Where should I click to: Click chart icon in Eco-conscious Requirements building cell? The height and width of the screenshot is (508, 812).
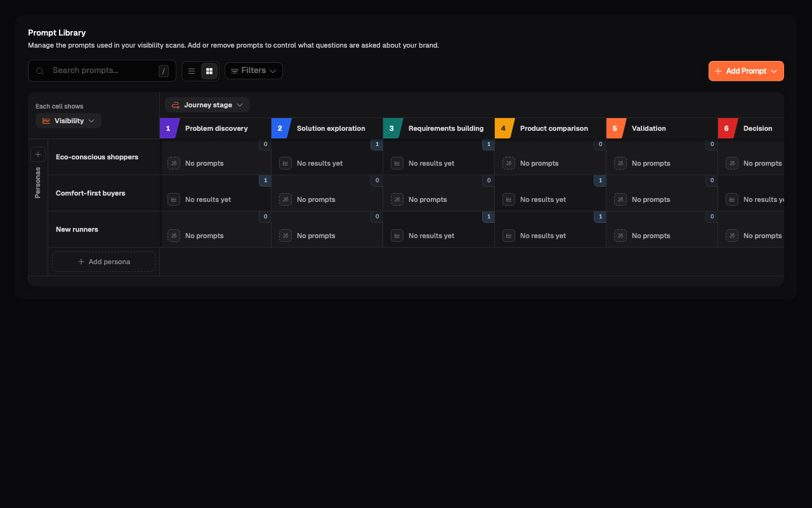pyautogui.click(x=397, y=163)
